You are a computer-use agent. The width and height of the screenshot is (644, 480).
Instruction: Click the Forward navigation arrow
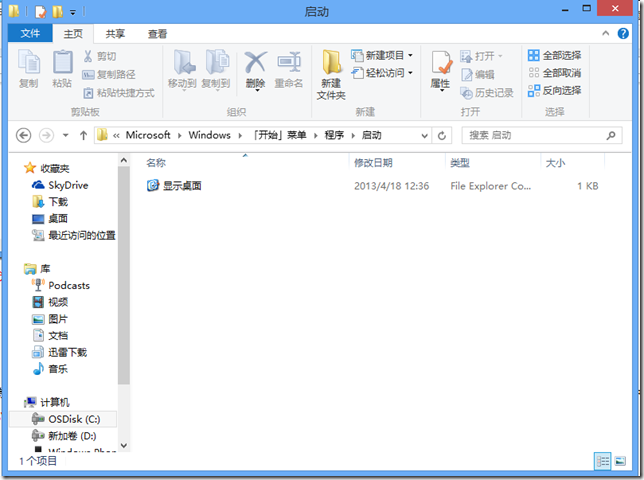(46, 135)
